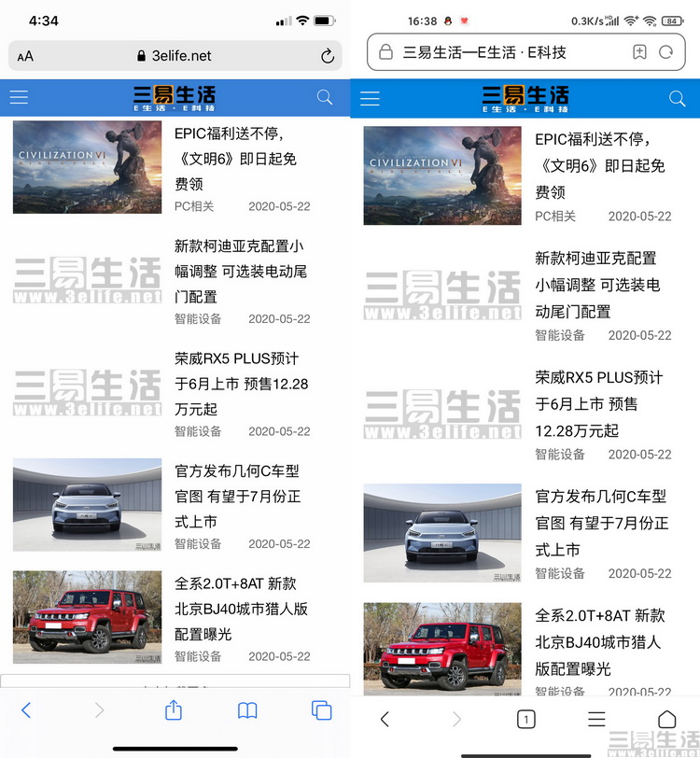Viewport: 700px width, 758px height.
Task: Tap 2020-05-22 date of EPIC article, left phone
Action: click(x=279, y=206)
